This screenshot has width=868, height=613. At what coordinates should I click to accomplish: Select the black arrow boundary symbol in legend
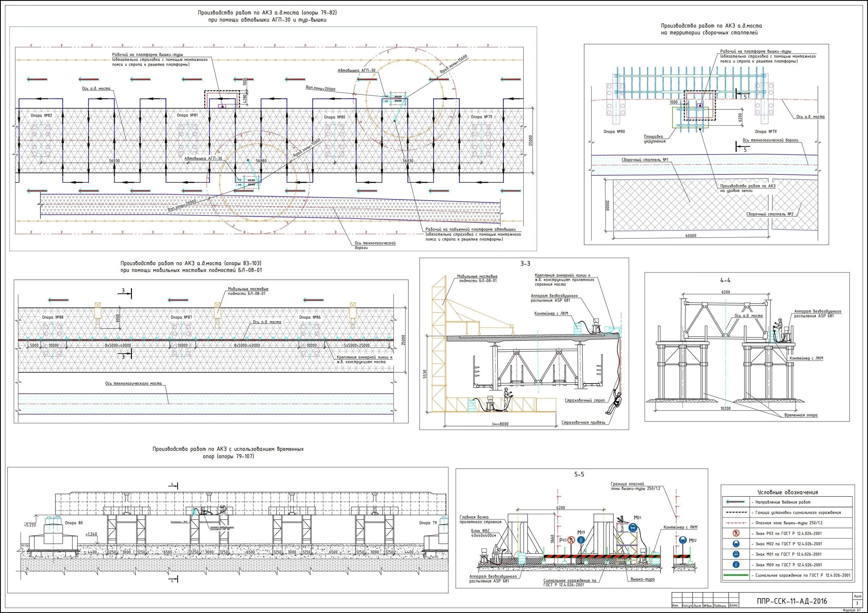736,512
